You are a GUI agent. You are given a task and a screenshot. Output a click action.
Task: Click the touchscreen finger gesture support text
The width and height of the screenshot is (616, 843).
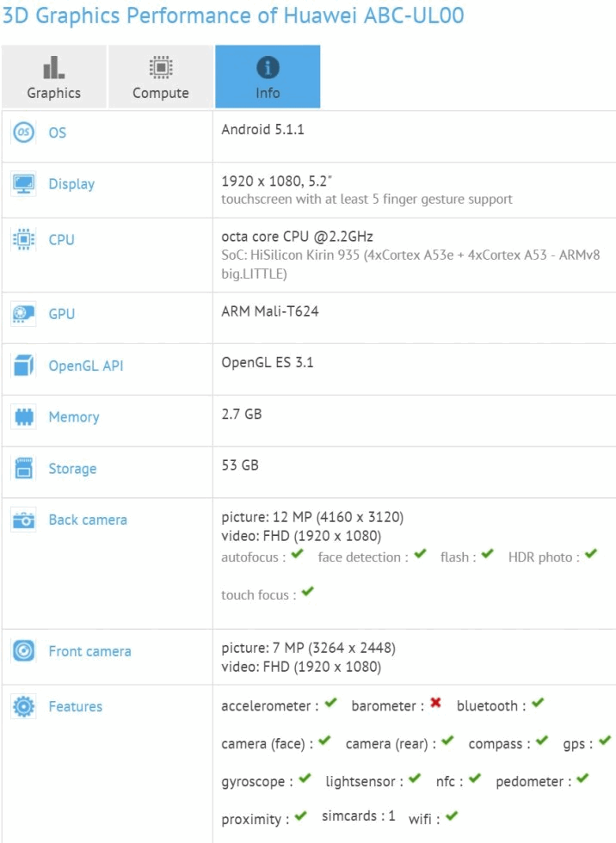tap(367, 200)
